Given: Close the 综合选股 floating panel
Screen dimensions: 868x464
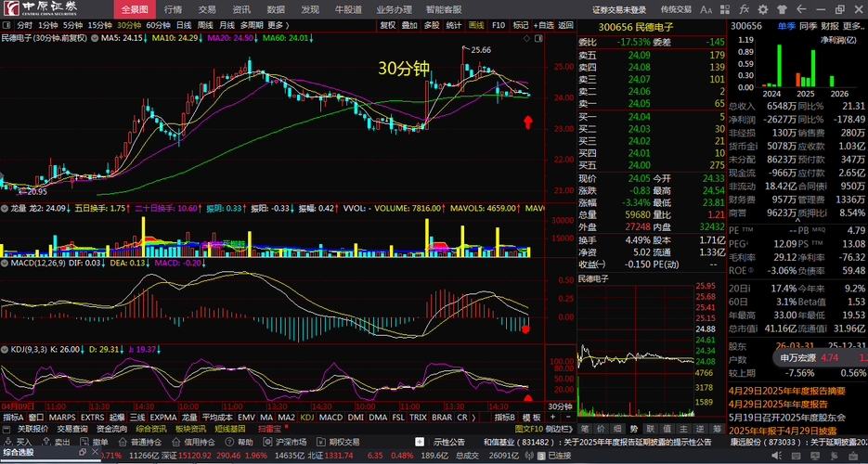Looking at the screenshot, I should [x=94, y=452].
